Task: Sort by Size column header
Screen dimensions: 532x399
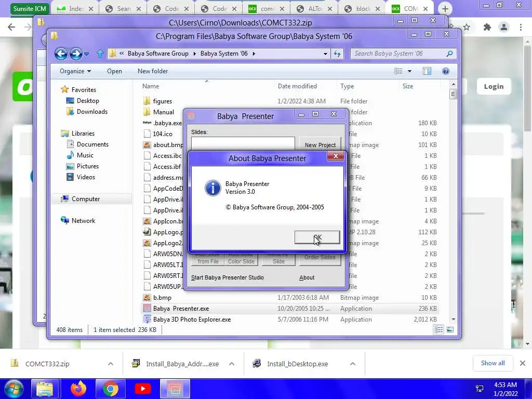Action: coord(408,86)
